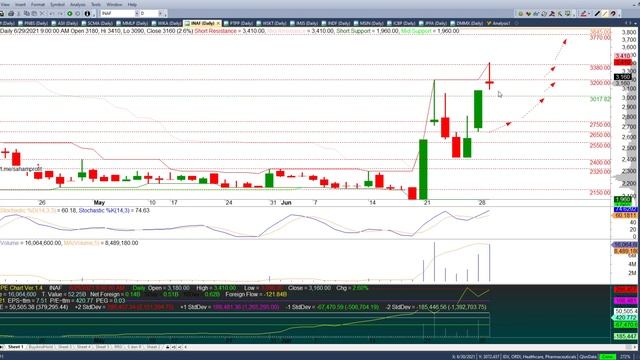Switch to the PNBS (Daily) chart tab
The height and width of the screenshot is (360, 640).
click(x=33, y=23)
